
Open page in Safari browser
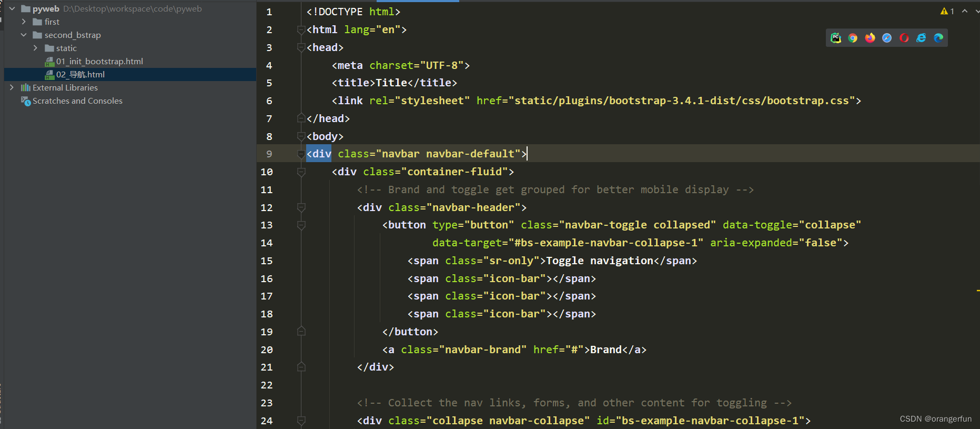[x=887, y=38]
